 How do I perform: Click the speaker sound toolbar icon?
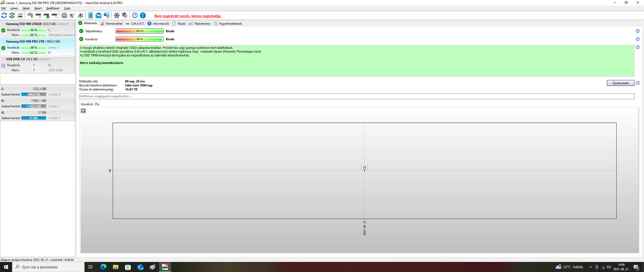pos(125,15)
